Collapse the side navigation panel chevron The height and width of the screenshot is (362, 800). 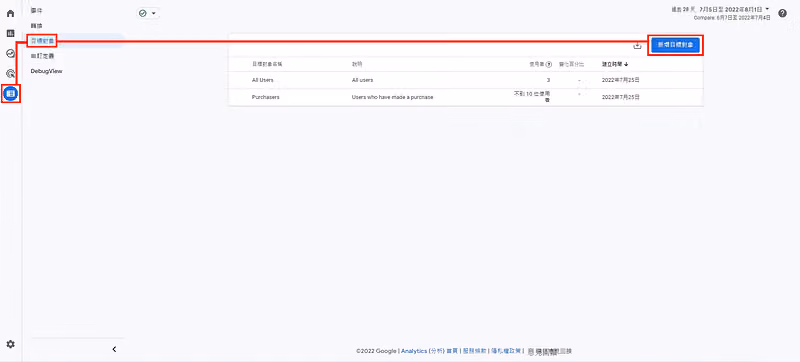114,349
